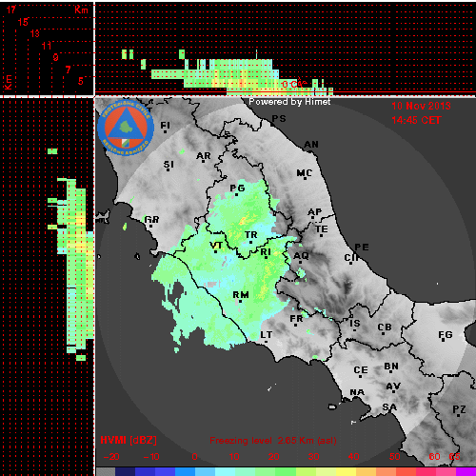The image size is (476, 476).
Task: Click the 14:45 CET timestamp
Action: click(416, 120)
